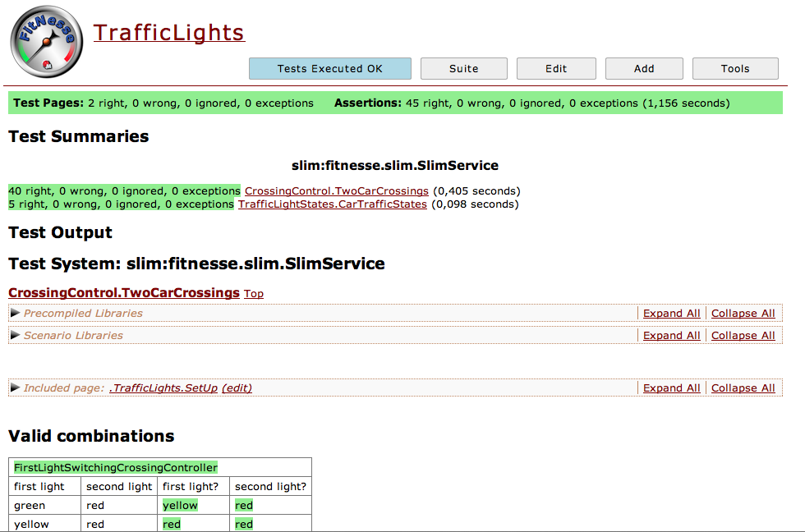This screenshot has height=532, width=805.
Task: Click the Precompiled Libraries label
Action: click(83, 313)
